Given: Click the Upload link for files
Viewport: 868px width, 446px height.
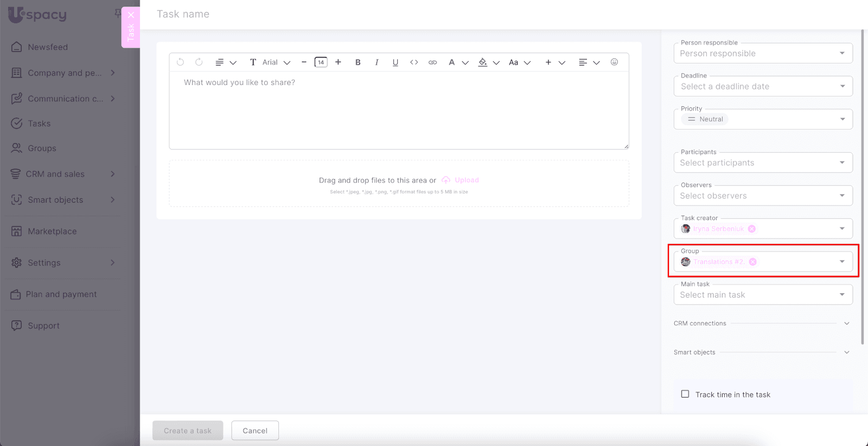Looking at the screenshot, I should point(466,180).
